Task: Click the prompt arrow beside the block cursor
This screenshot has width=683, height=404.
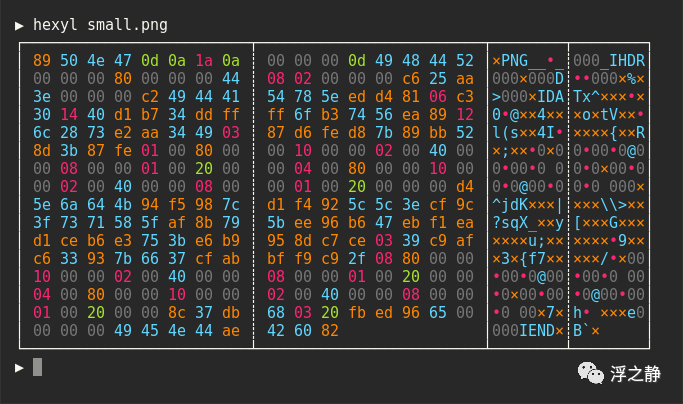Action: [19, 368]
